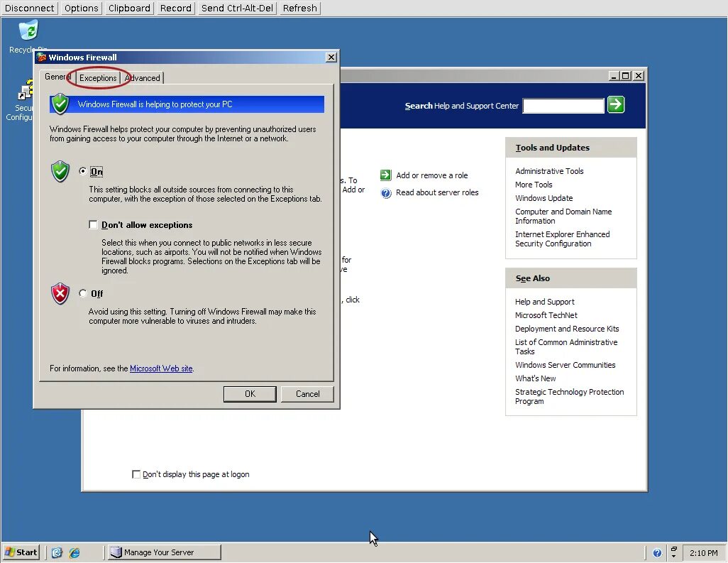Screen dimensions: 728x563
Task: Click the See Also heading
Action: coord(533,278)
